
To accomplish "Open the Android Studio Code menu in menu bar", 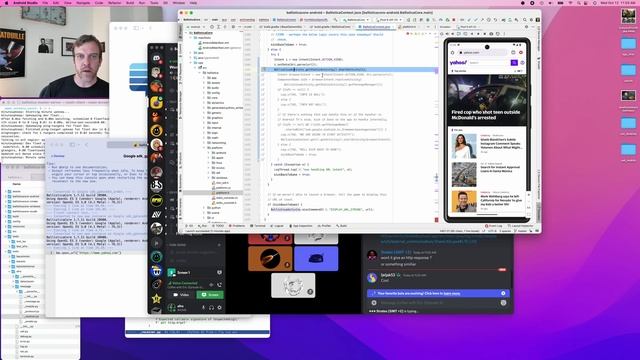I will [99, 3].
